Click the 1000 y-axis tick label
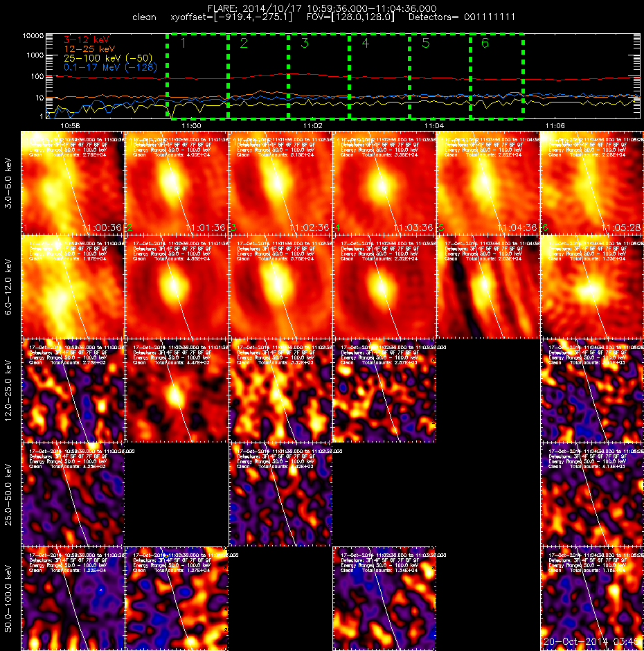This screenshot has height=651, width=644. (x=35, y=55)
